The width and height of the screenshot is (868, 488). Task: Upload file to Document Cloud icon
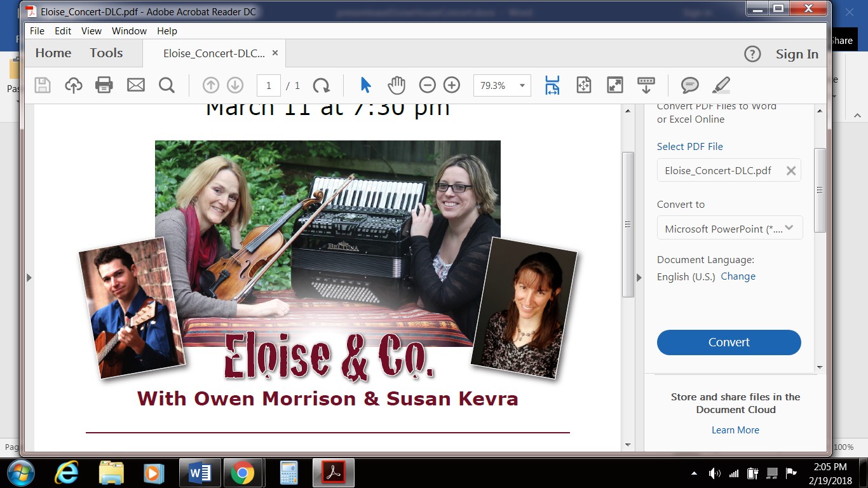74,85
